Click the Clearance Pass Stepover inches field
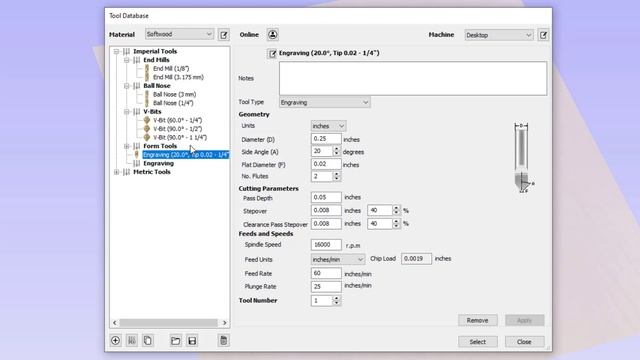The image size is (640, 360). (326, 224)
